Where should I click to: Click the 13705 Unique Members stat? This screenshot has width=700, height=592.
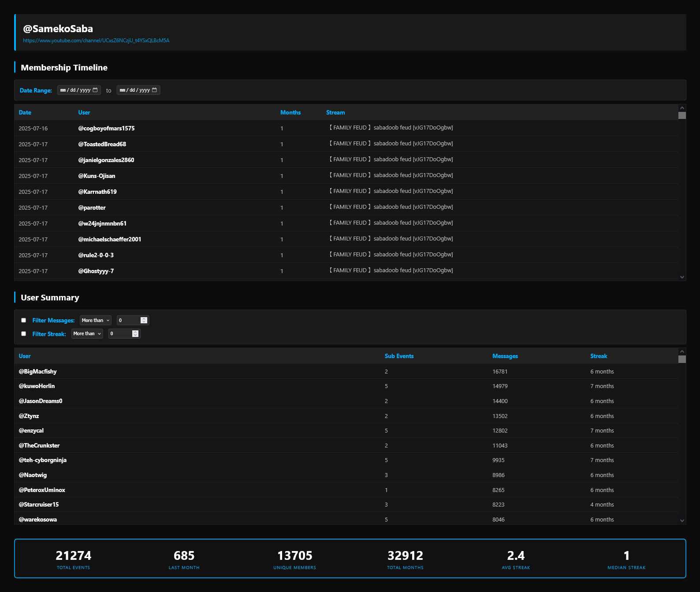coord(295,559)
